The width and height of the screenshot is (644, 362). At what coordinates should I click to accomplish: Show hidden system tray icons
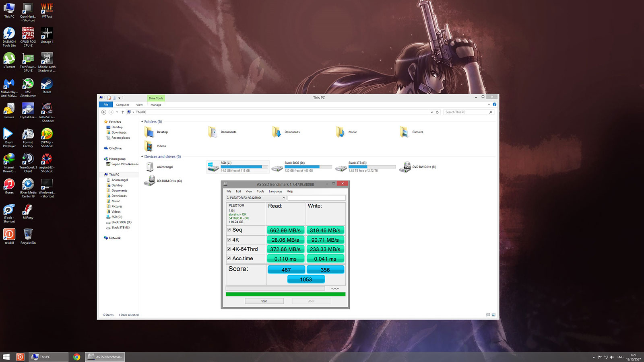click(x=594, y=357)
